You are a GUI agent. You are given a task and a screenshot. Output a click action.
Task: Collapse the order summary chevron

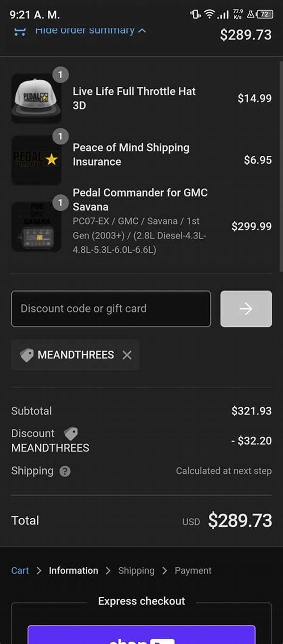point(142,31)
